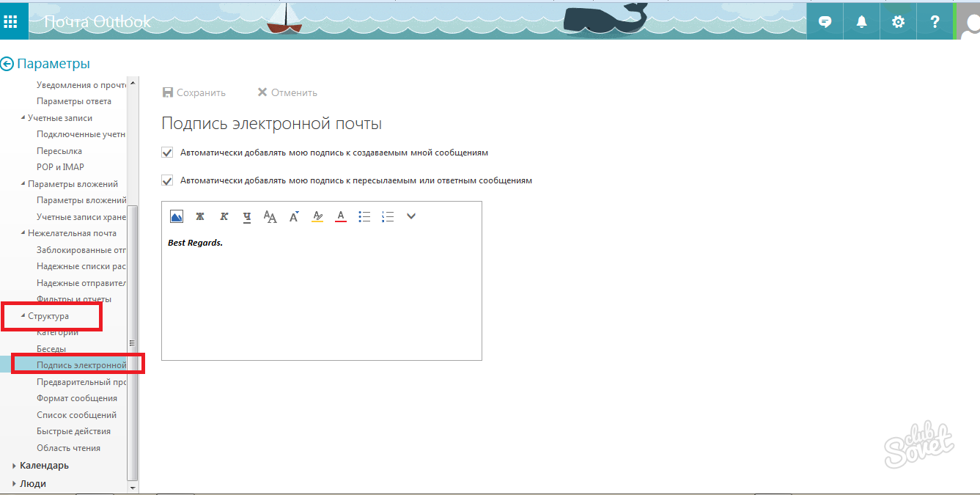The height and width of the screenshot is (495, 980).
Task: Toggle italic formatting in the signature toolbar
Action: pos(224,216)
